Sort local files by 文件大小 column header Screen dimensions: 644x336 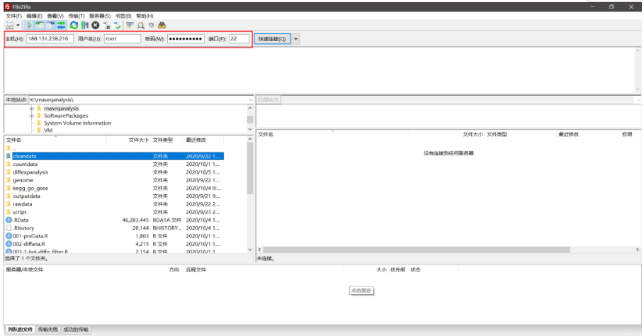[138, 140]
